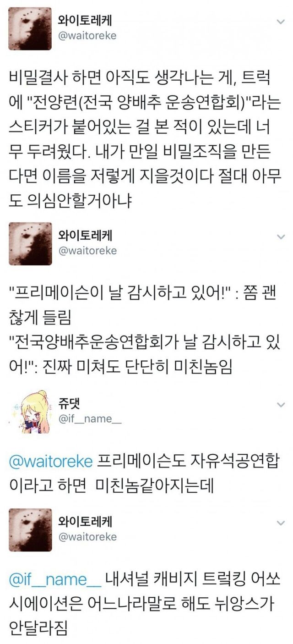Image resolution: width=293 pixels, height=644 pixels.
Task: Expand chevron menu on 쥬댓's reply
Action: point(281,404)
